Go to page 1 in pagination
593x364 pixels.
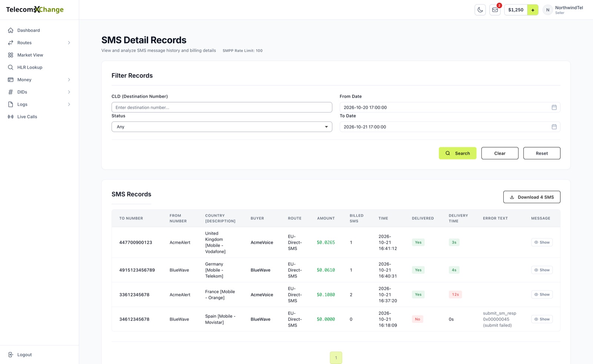336,358
